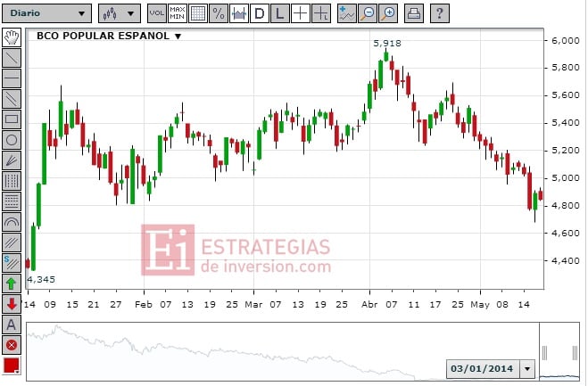Click the 4,800 price axis label

565,205
